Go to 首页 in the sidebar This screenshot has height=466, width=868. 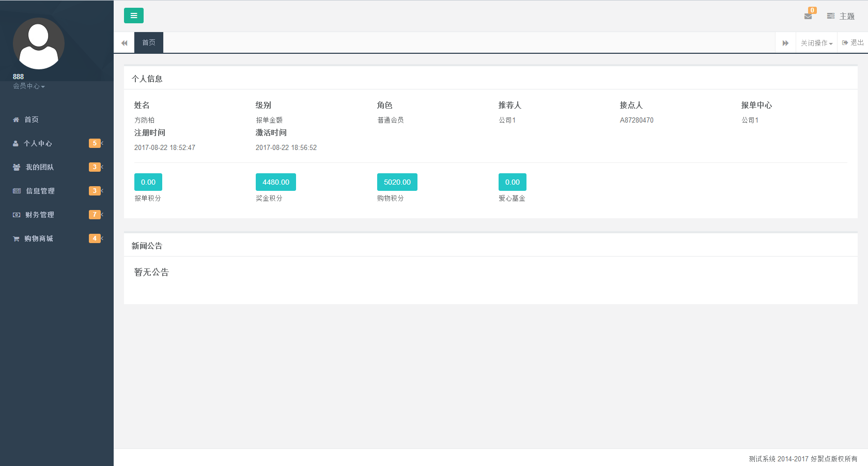31,119
